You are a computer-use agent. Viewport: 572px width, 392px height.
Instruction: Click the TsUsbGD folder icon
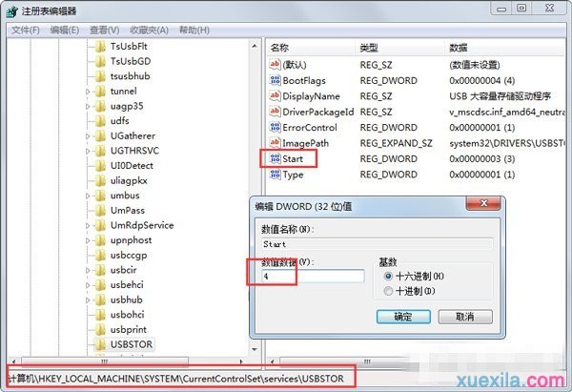[x=100, y=61]
